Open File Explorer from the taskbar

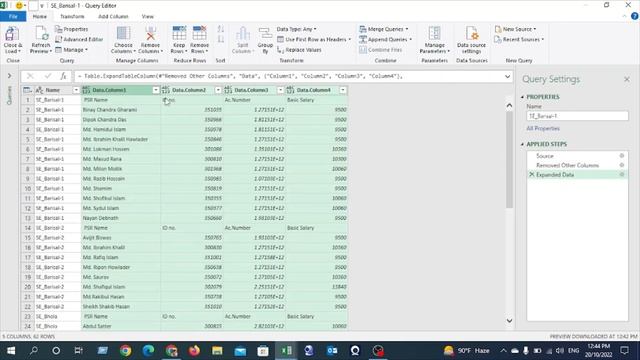217,351
